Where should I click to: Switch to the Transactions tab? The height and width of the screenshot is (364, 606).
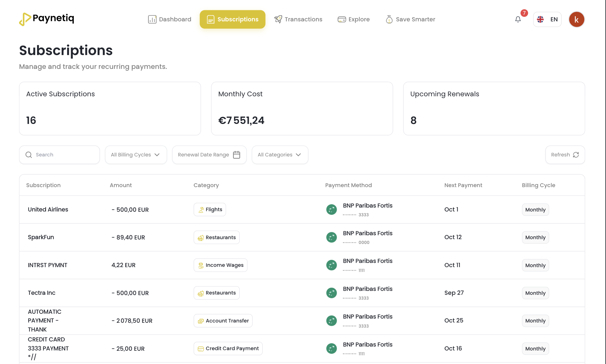pyautogui.click(x=298, y=19)
